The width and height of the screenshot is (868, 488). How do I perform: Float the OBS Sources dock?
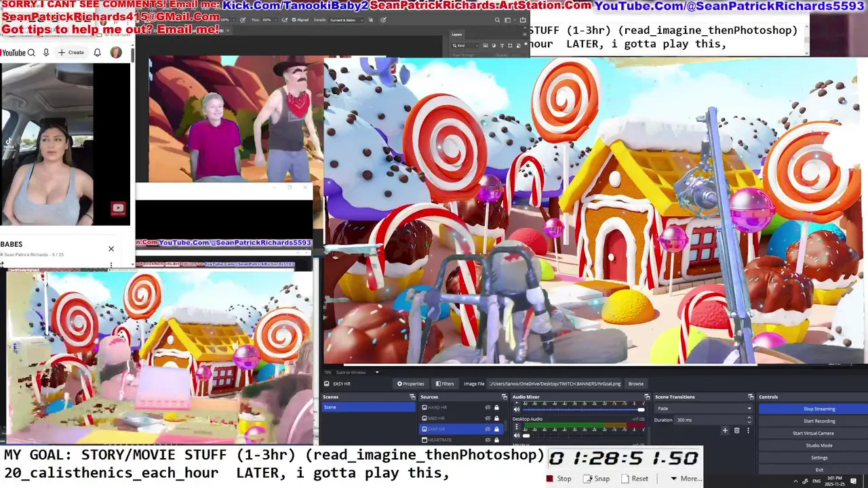pos(505,397)
